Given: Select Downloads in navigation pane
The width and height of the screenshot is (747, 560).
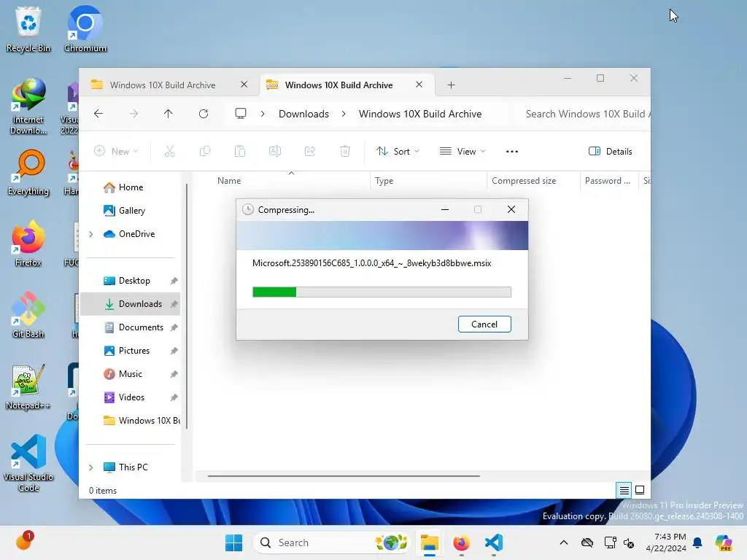Looking at the screenshot, I should [x=131, y=304].
